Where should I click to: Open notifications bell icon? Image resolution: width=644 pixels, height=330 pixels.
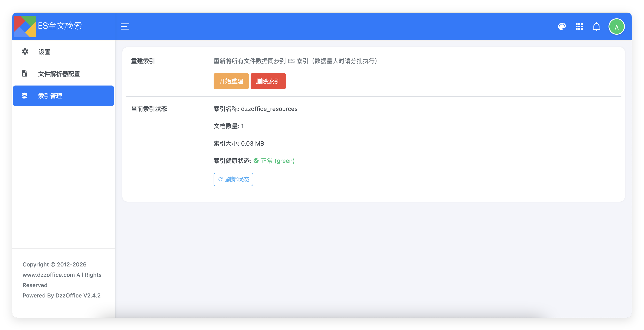click(596, 26)
